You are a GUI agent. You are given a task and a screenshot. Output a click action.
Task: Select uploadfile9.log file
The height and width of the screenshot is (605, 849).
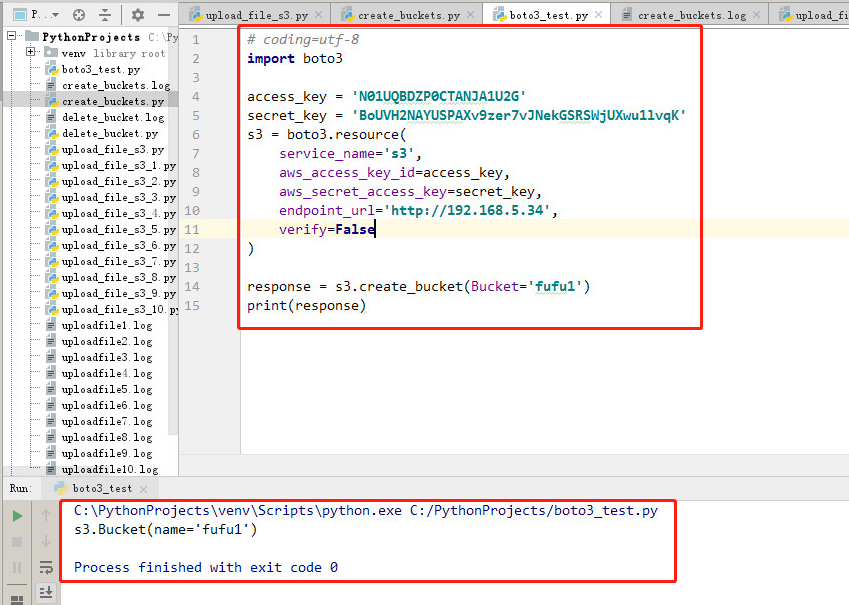[x=107, y=453]
